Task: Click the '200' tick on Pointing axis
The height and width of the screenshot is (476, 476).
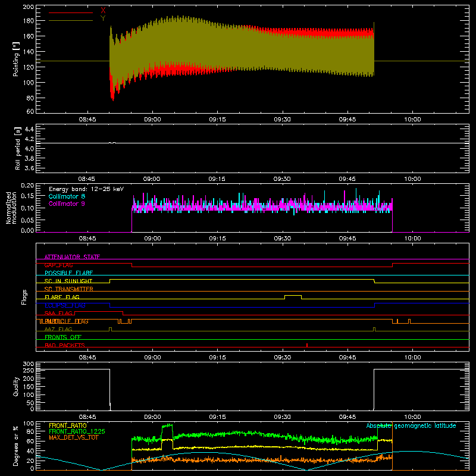Action: 28,7
